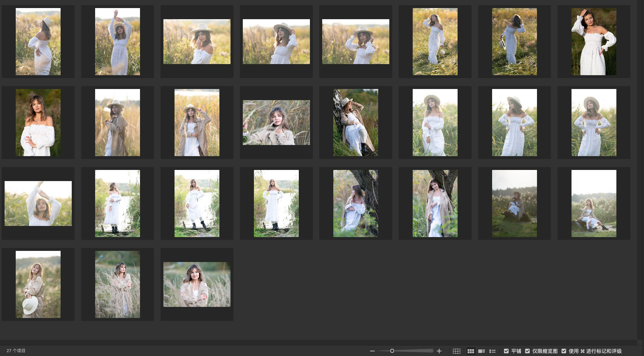The height and width of the screenshot is (356, 644).
Task: Select landscape photo with arm raised overhead
Action: point(38,203)
